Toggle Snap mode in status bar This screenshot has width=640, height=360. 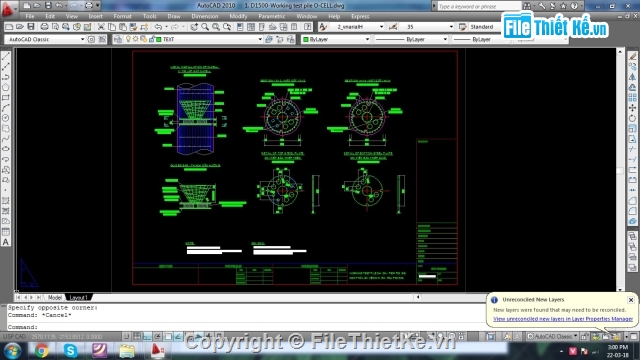pyautogui.click(x=127, y=336)
